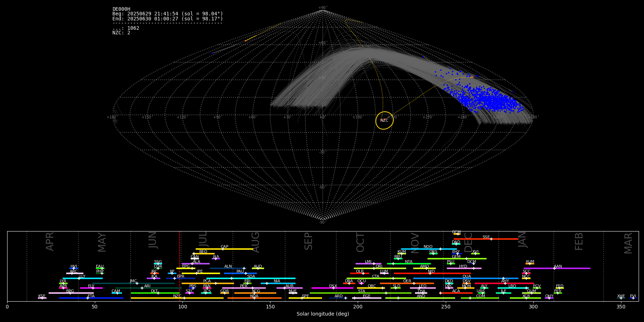
Task: Select the red SSE shower activity bar
Action: 486,239
